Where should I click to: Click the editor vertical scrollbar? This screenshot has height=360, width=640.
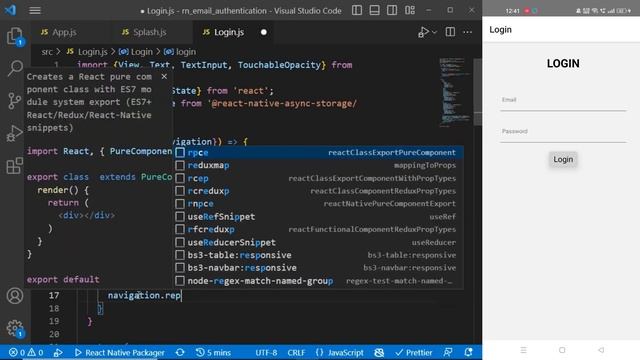[x=478, y=92]
